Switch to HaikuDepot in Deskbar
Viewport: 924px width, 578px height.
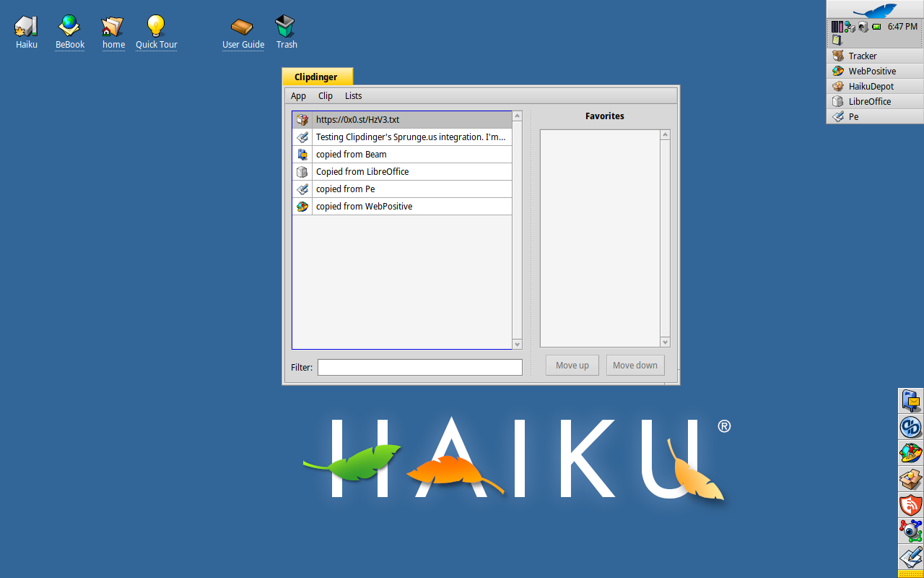(875, 86)
